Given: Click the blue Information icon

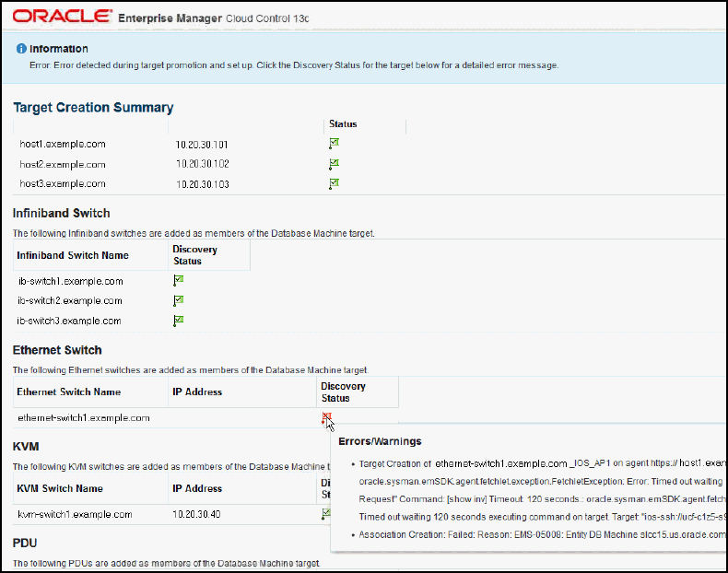Looking at the screenshot, I should pyautogui.click(x=21, y=49).
